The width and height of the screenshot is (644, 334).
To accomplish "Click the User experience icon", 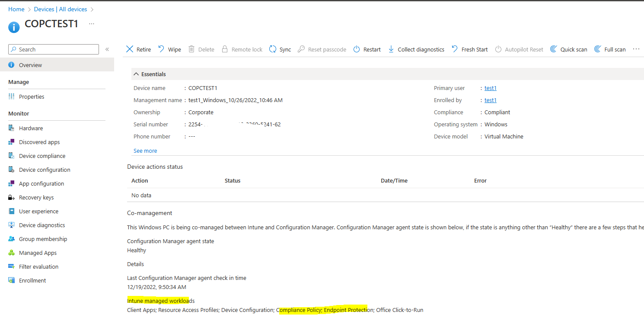I will (x=11, y=211).
